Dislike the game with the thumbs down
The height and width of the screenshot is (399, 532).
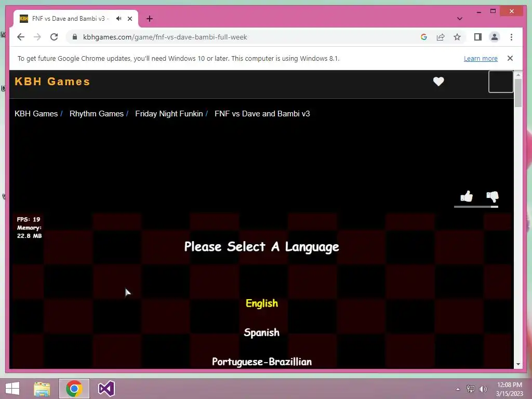493,196
